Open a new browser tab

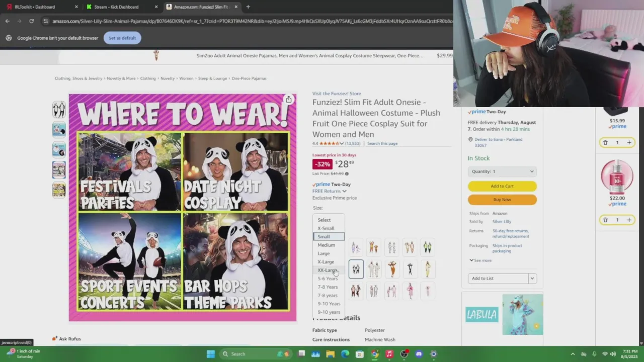click(x=248, y=7)
